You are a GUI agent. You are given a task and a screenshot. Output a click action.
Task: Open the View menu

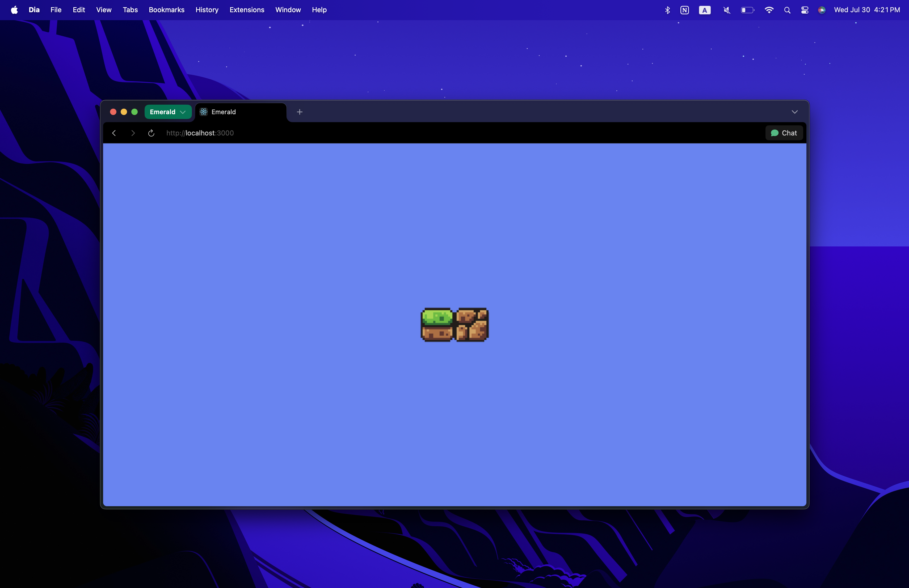[103, 10]
